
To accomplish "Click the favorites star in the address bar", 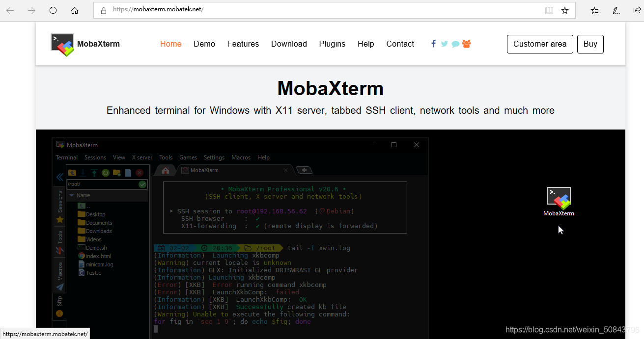I will click(564, 9).
